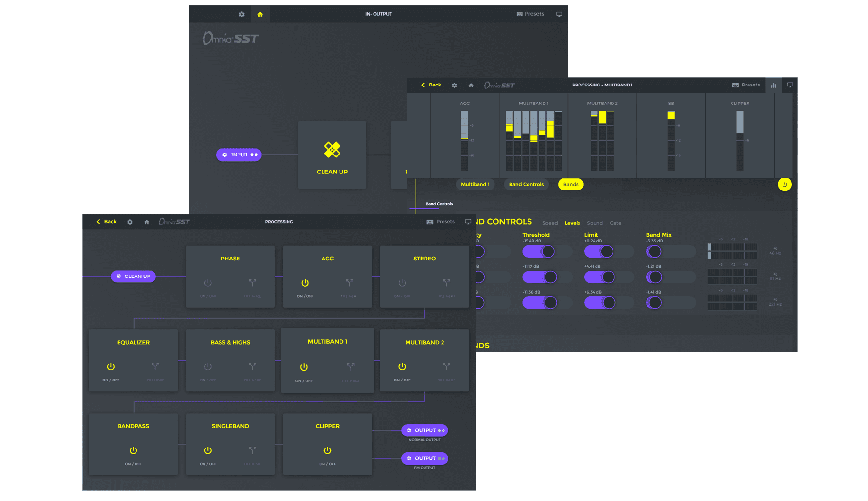Toggle STEREO on/off power button
This screenshot has height=501, width=868.
click(x=402, y=283)
